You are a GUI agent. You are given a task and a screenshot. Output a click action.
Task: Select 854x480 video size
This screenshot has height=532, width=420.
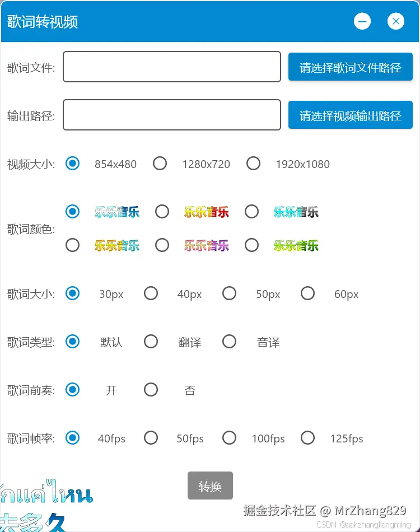tap(72, 164)
